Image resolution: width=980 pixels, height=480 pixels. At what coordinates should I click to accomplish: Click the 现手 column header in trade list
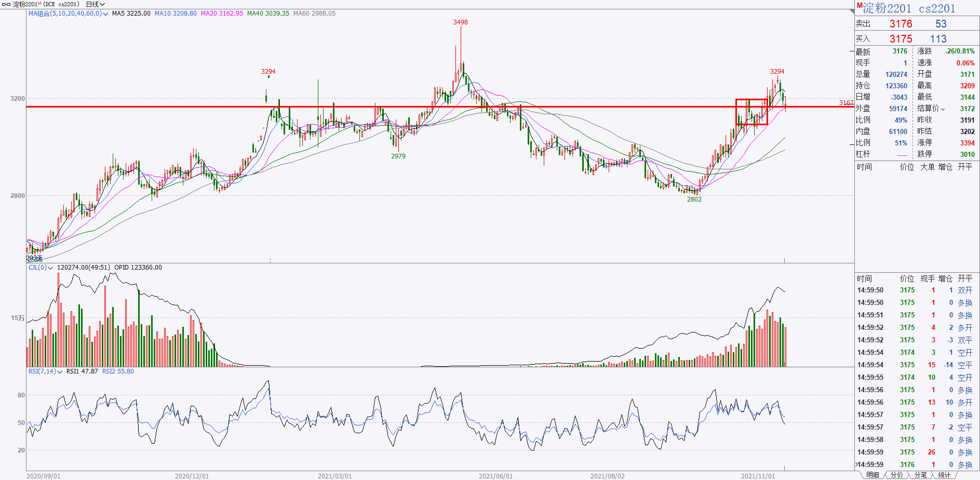pos(928,278)
